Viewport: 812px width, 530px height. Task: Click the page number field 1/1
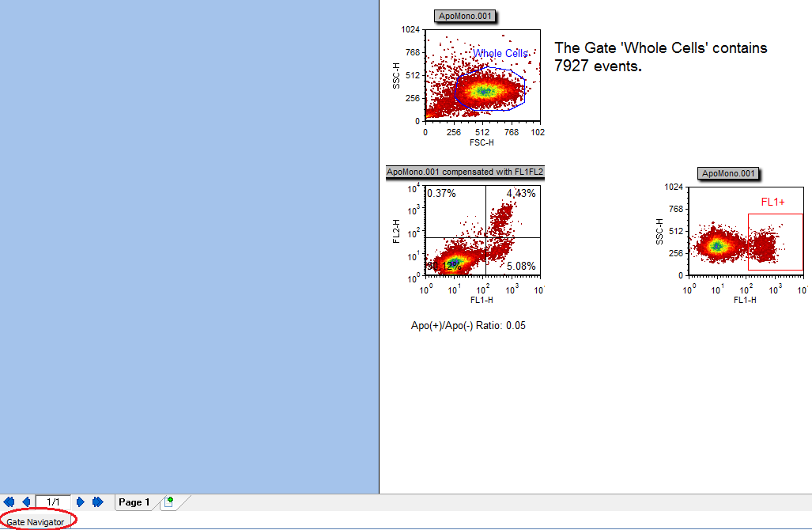53,502
